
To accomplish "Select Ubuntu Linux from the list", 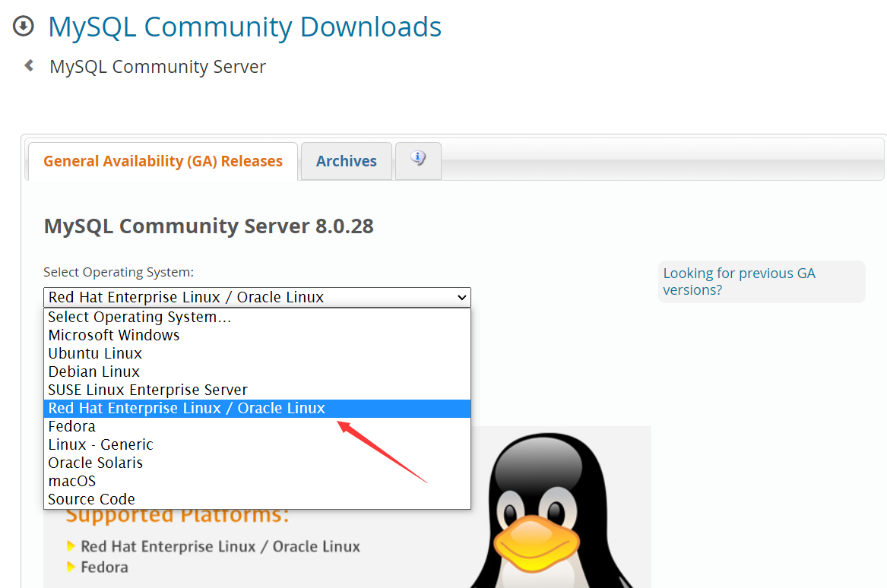I will [x=257, y=353].
